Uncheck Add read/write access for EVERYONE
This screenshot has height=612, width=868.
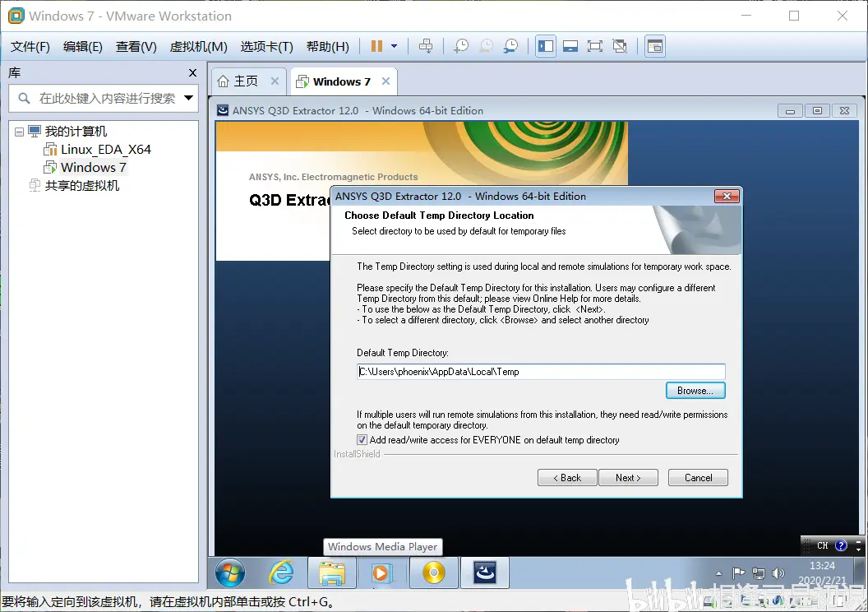pyautogui.click(x=362, y=440)
